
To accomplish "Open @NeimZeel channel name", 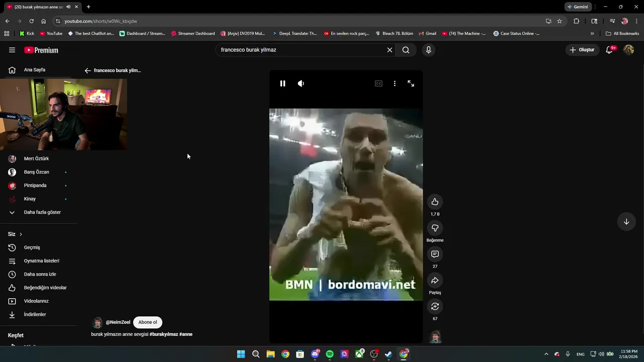I will pos(118,322).
